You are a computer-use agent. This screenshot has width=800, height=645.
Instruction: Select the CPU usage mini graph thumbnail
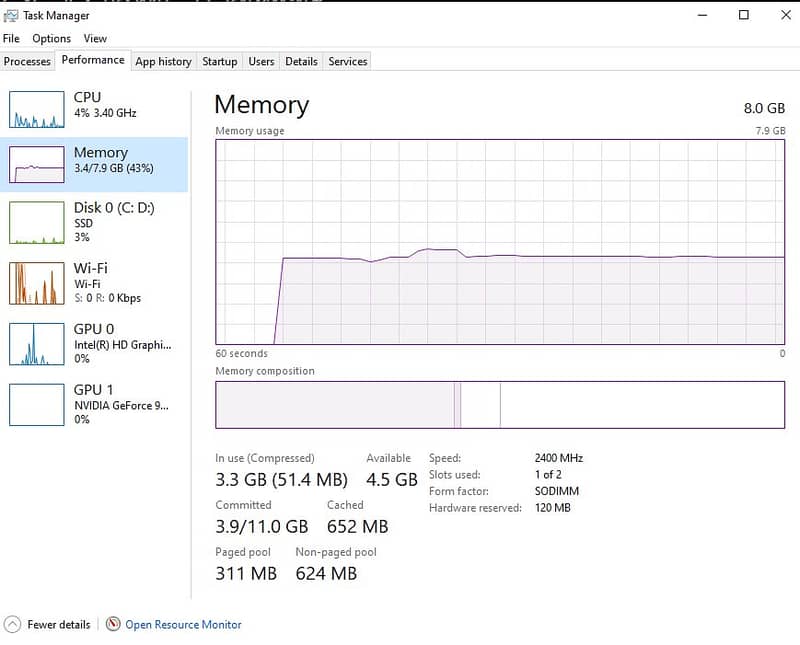coord(37,109)
